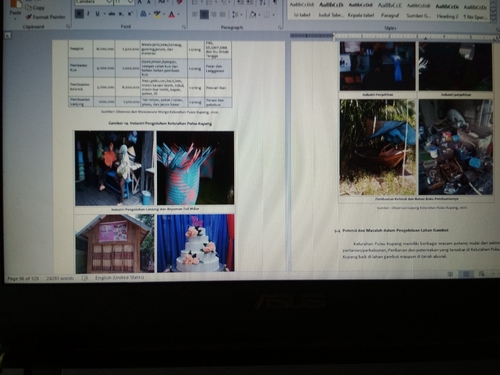500x375 pixels.
Task: Click the English (United States) language indicator
Action: (119, 277)
